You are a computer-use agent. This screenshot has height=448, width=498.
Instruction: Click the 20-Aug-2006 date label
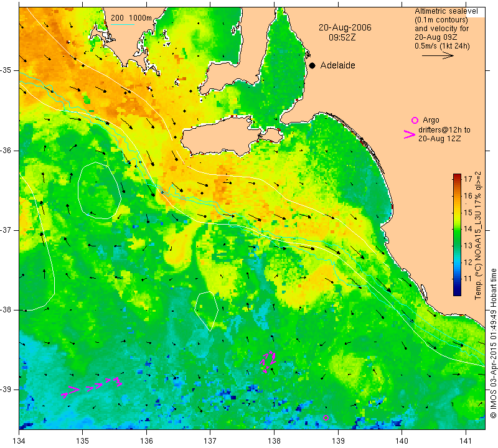coord(345,27)
